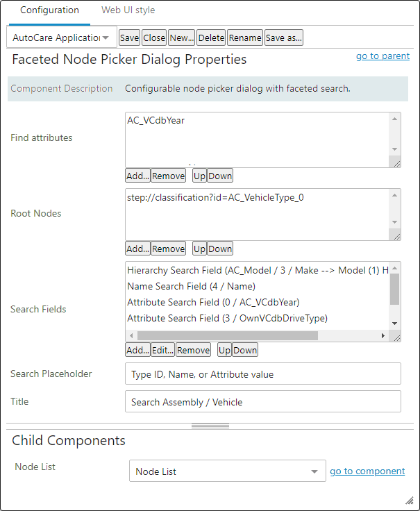Click Remove under Root Nodes

pos(169,249)
